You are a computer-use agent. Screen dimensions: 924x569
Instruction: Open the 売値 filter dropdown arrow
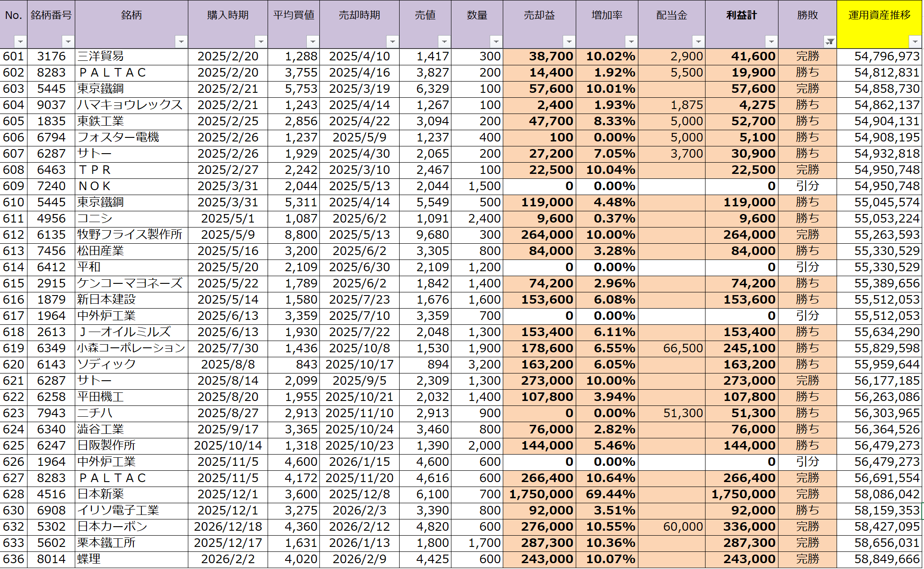444,42
